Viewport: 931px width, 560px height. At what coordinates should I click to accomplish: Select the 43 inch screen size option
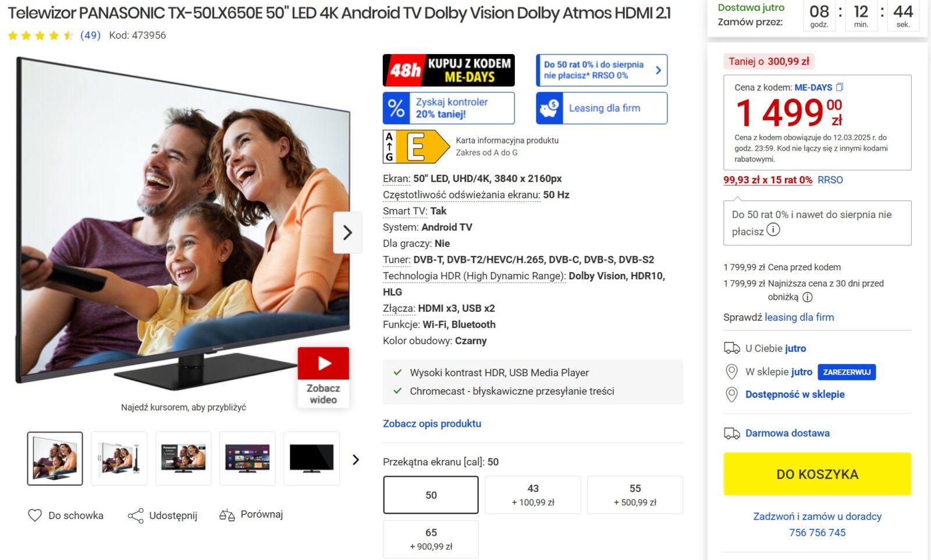(x=532, y=495)
